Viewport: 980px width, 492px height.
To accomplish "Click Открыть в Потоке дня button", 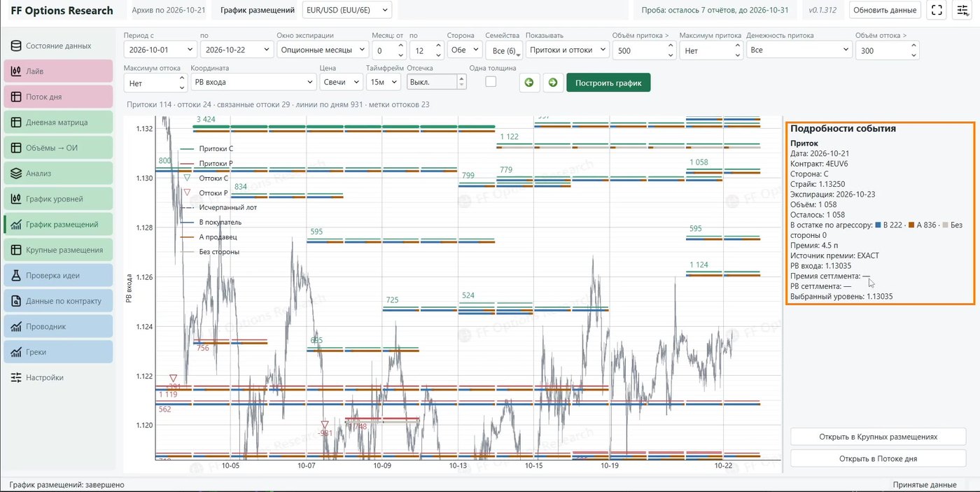I will [878, 459].
